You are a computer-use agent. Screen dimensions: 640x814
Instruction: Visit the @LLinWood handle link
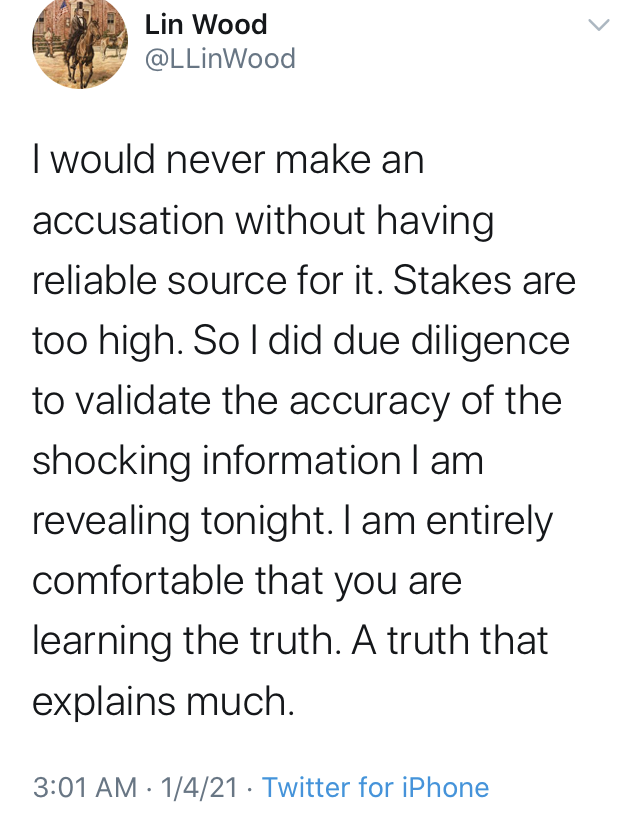[220, 58]
